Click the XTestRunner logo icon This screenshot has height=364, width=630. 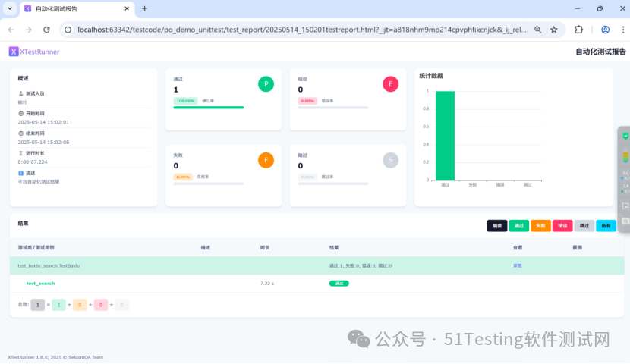(x=14, y=52)
